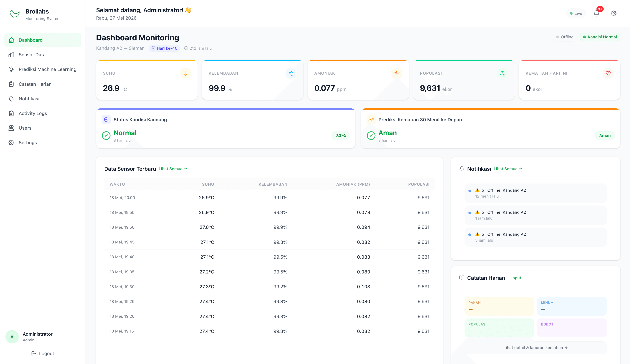This screenshot has width=630, height=364.
Task: Click the trend icon beside Prediksi Kematian
Action: pos(371,119)
